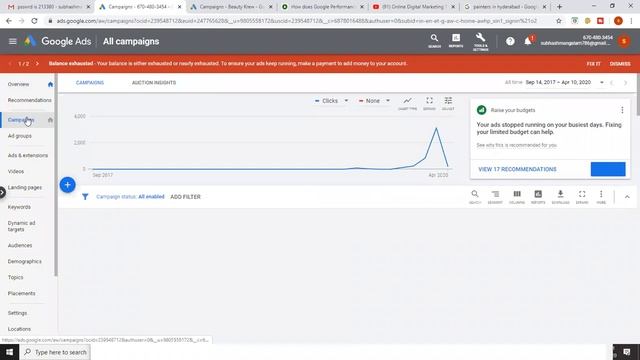The height and width of the screenshot is (360, 640).
Task: Click the Windows taskbar search box
Action: pyautogui.click(x=55, y=352)
